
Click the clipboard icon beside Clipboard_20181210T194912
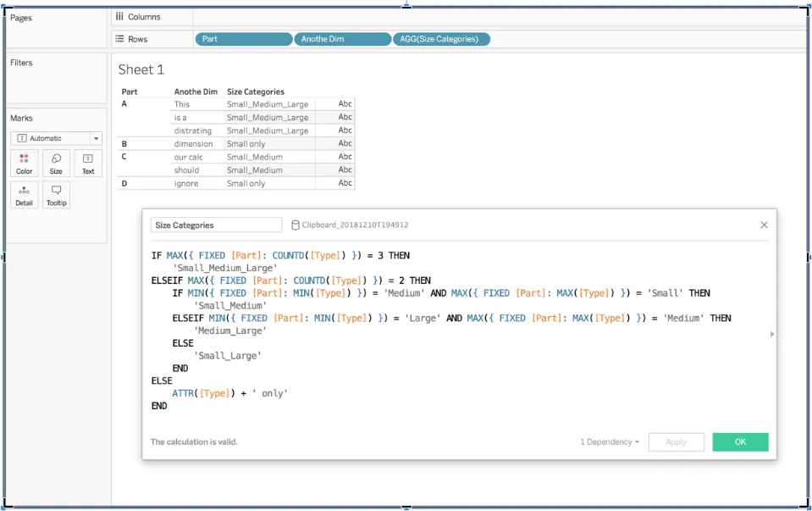[x=295, y=225]
